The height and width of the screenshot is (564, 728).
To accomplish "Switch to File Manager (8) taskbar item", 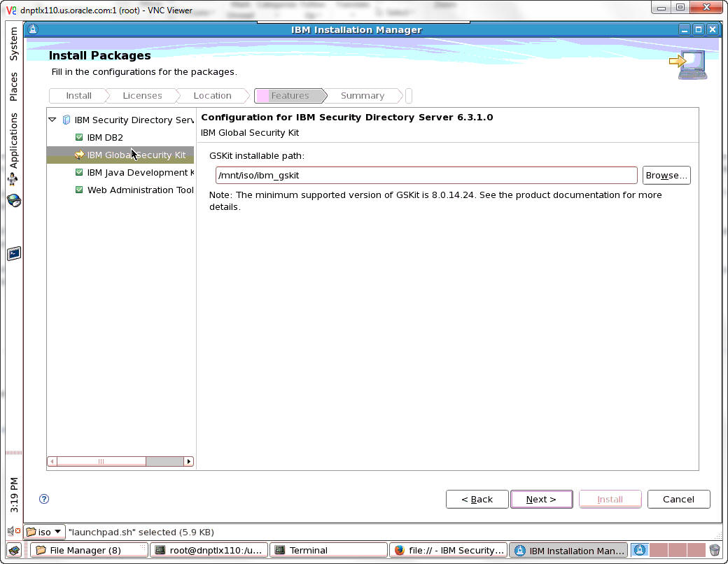I will 89,551.
